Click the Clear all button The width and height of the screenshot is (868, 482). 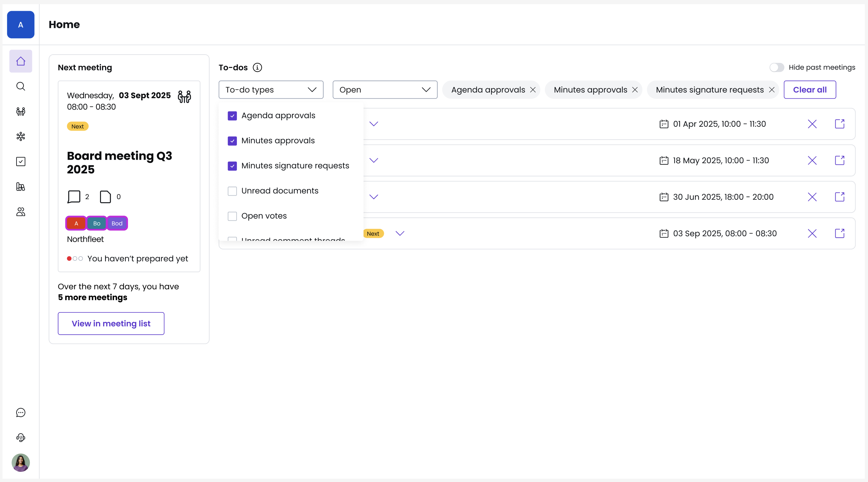click(x=810, y=90)
